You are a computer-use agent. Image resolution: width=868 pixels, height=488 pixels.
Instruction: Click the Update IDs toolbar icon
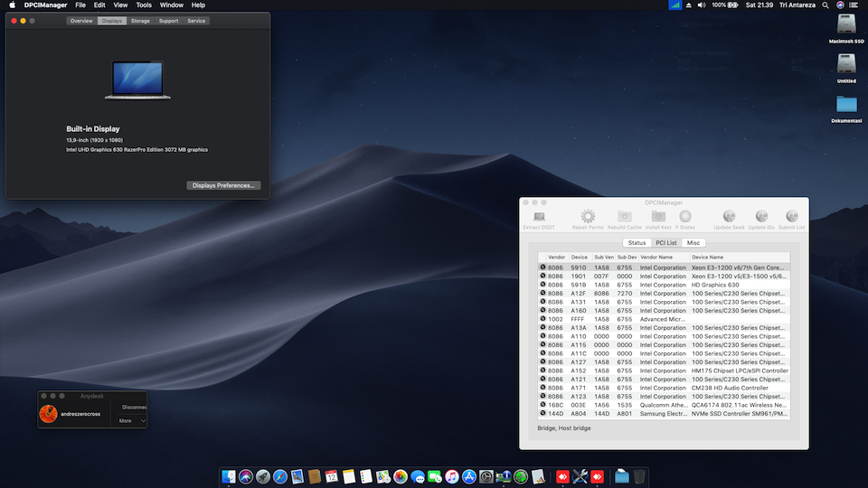click(x=761, y=216)
